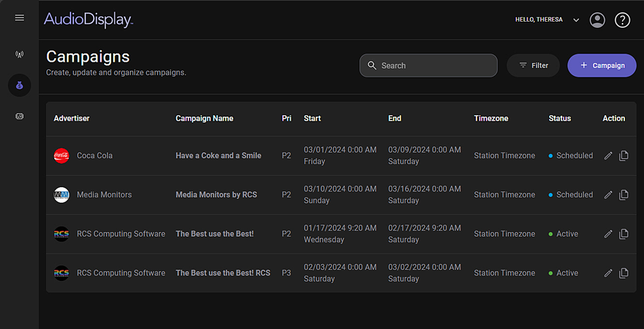The height and width of the screenshot is (329, 644).
Task: Click the Coca Cola logo thumbnail
Action: point(62,155)
